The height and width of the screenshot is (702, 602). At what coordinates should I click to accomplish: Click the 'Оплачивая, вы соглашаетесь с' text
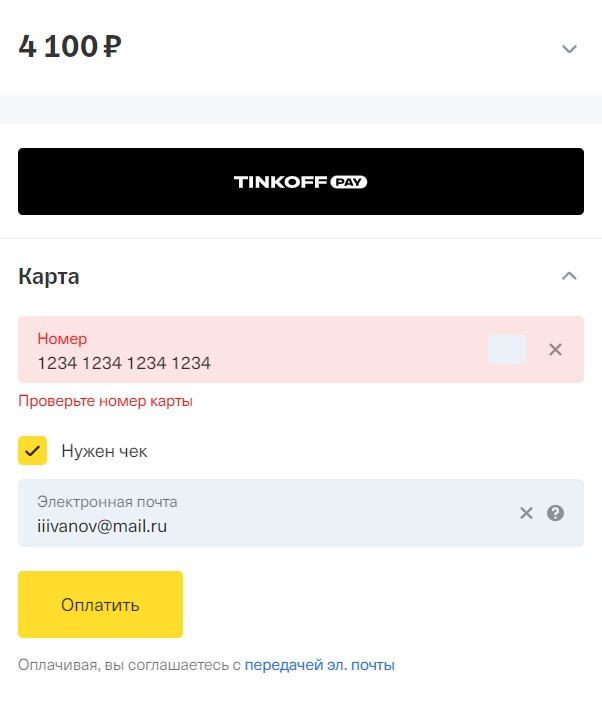[x=129, y=665]
